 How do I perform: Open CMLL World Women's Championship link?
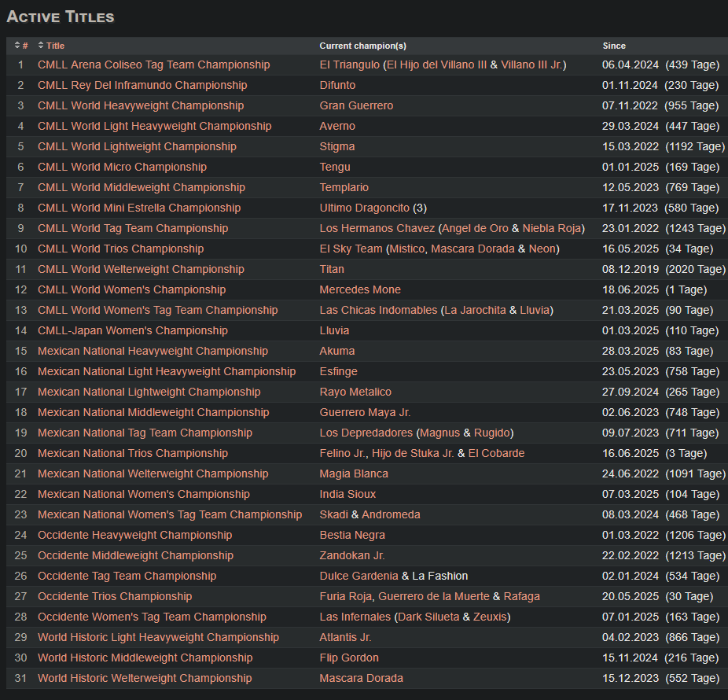(132, 289)
